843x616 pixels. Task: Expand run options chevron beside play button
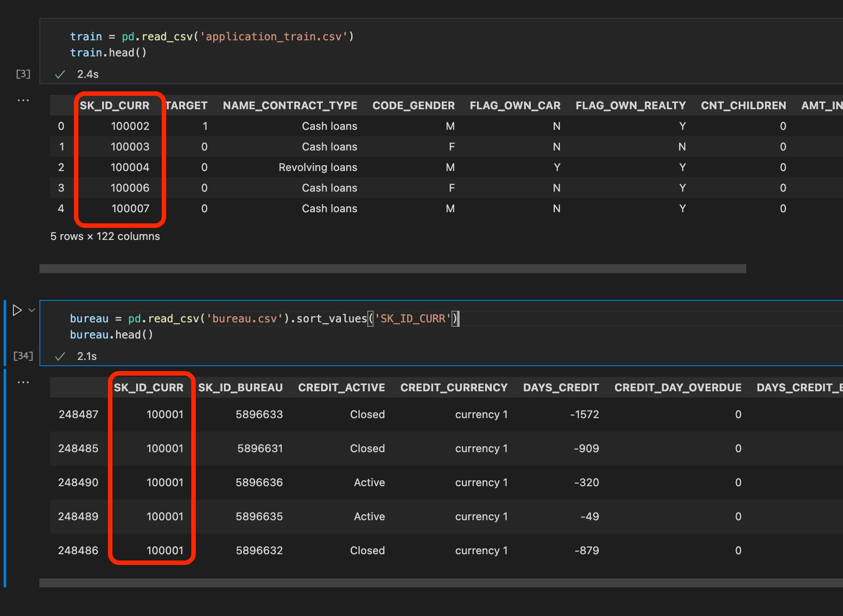pos(32,310)
